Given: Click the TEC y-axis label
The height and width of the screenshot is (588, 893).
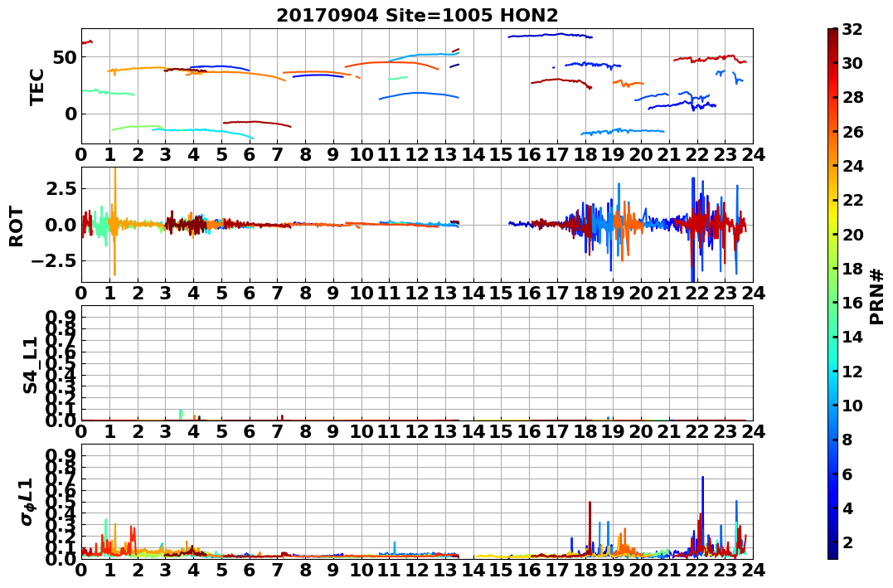Looking at the screenshot, I should click(36, 86).
